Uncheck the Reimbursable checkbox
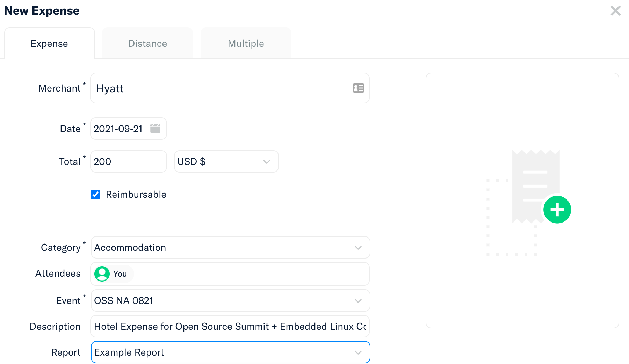 [95, 195]
